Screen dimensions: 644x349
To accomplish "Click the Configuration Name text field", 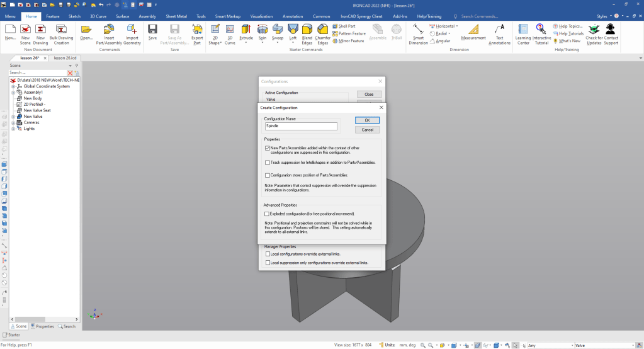I will point(301,126).
